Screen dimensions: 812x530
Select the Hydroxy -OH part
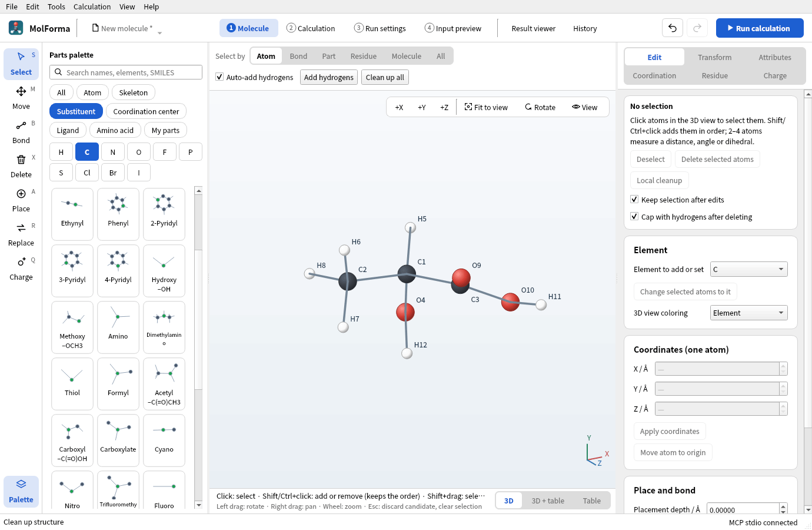[164, 270]
